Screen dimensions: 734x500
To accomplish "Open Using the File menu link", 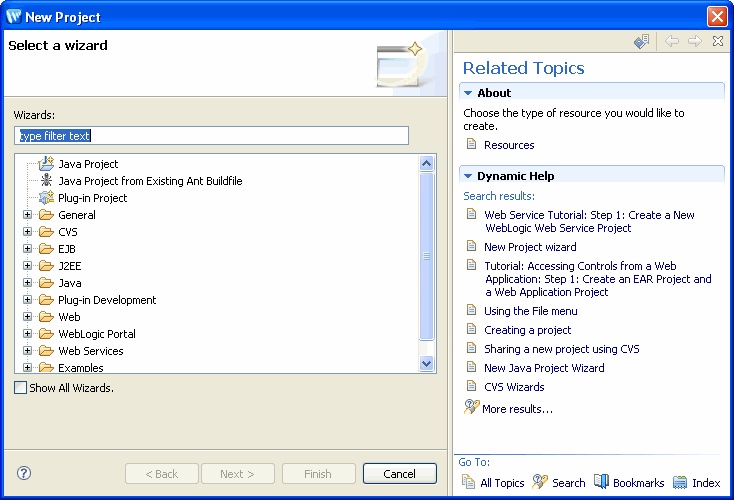I will (530, 311).
